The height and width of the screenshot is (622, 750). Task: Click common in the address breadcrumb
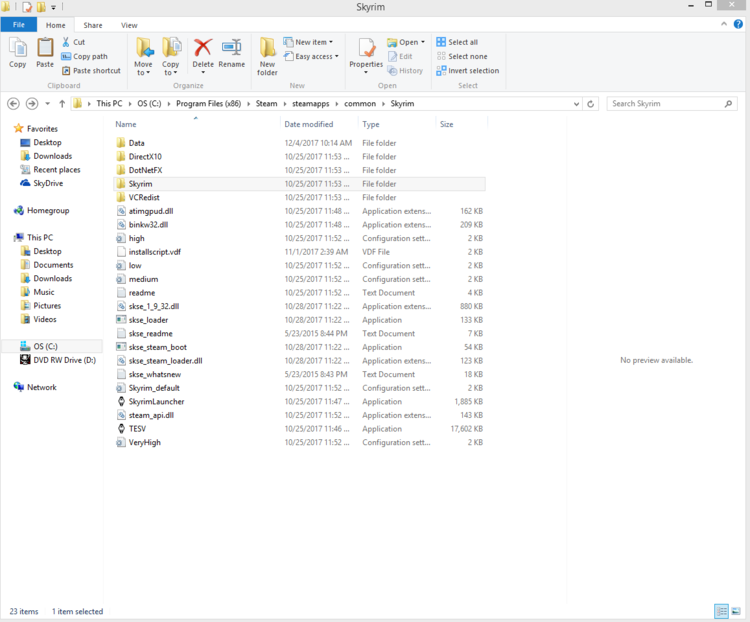pos(360,104)
